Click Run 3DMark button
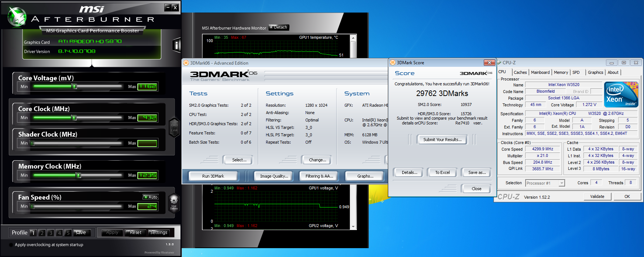Image resolution: width=644 pixels, height=257 pixels. coord(213,176)
